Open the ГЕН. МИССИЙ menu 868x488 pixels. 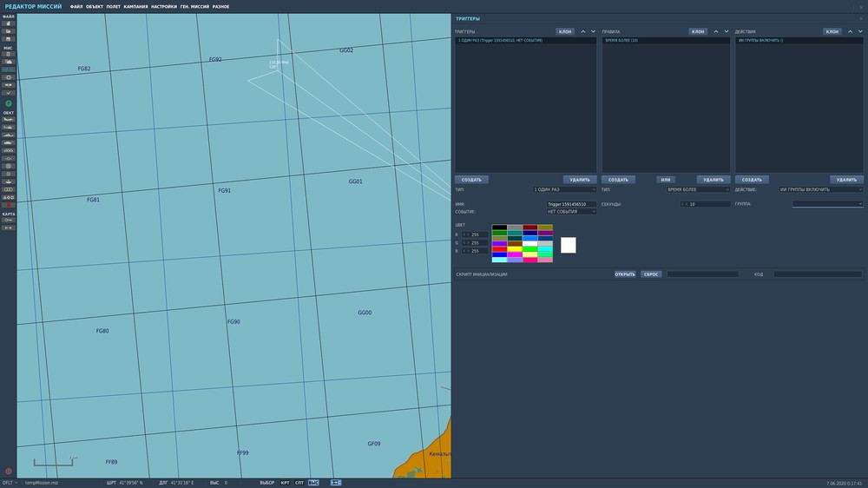pos(194,7)
